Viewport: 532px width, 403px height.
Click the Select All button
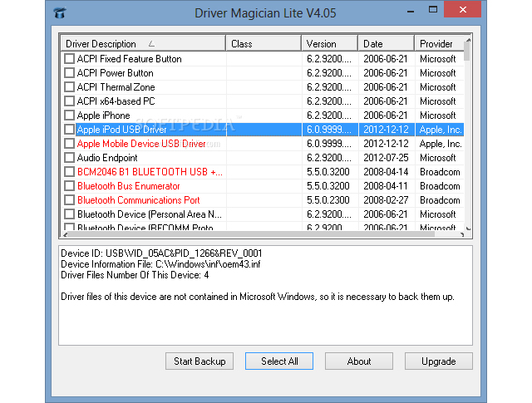click(x=279, y=361)
